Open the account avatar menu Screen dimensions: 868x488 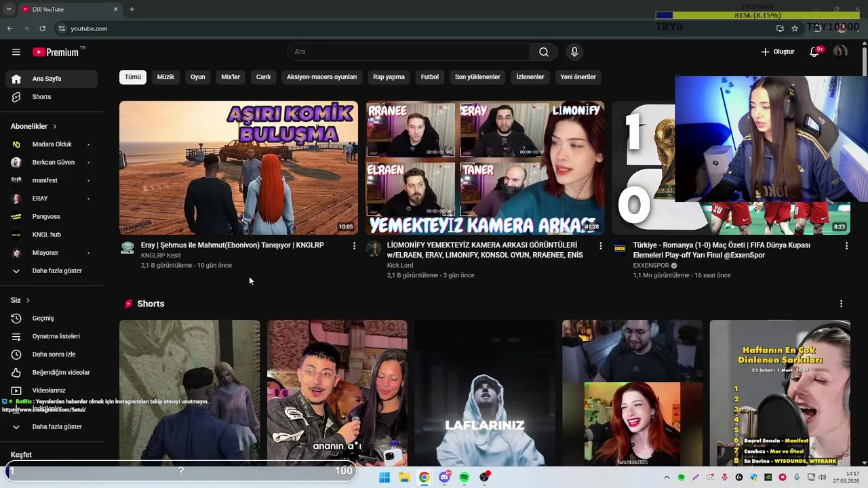click(x=840, y=52)
